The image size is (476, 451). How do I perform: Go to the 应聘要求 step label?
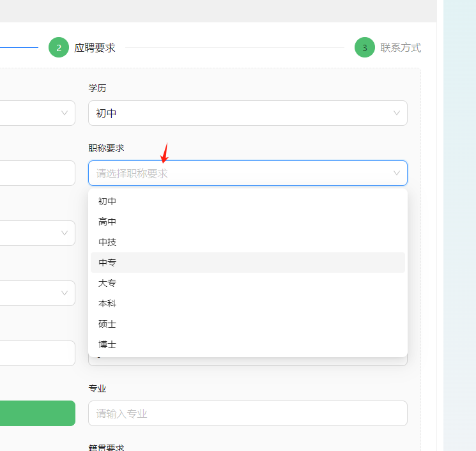pyautogui.click(x=95, y=48)
